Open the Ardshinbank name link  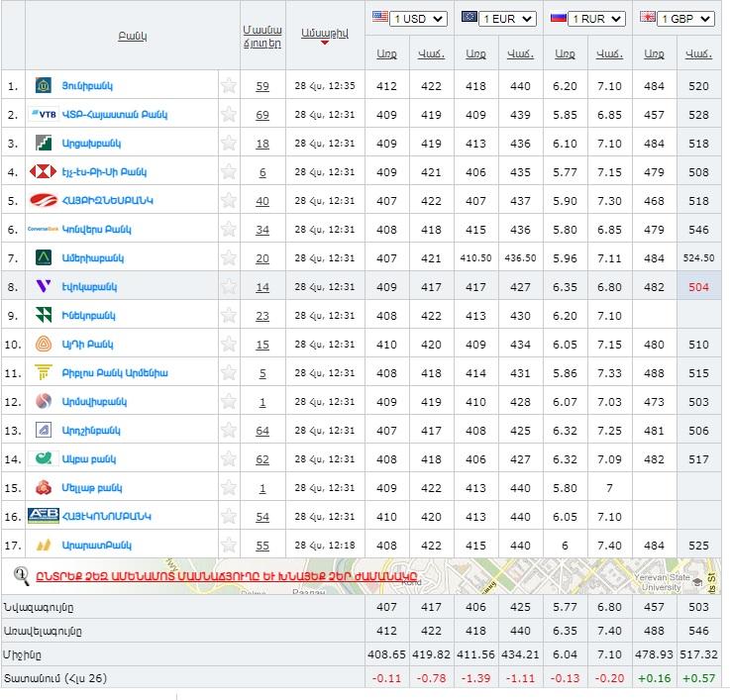pos(92,431)
